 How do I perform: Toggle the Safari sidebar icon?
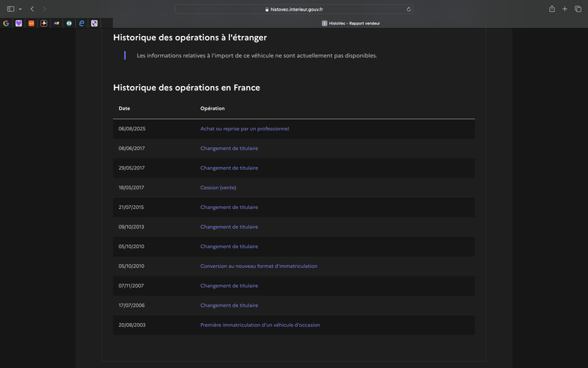click(10, 9)
